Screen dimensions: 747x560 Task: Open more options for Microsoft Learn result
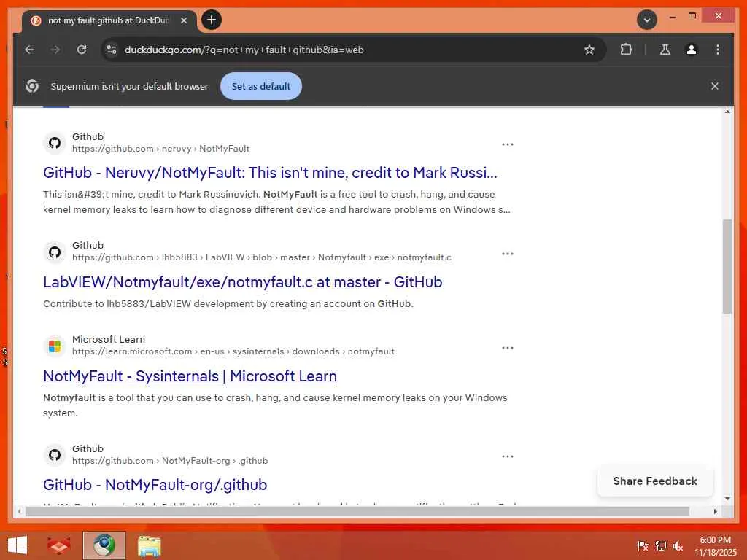[508, 348]
